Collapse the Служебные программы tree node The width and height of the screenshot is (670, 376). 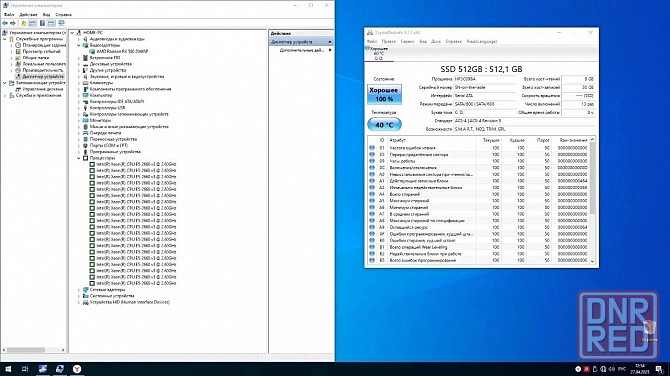[x=5, y=39]
